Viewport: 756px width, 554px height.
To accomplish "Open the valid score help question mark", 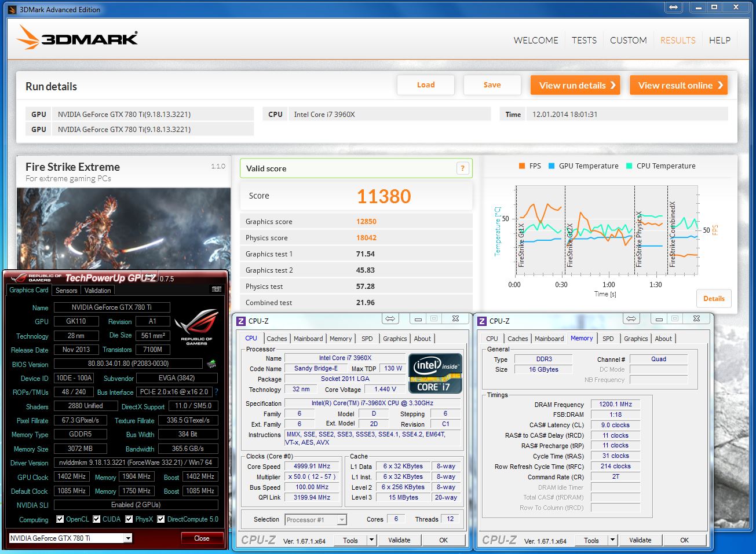I will 462,168.
